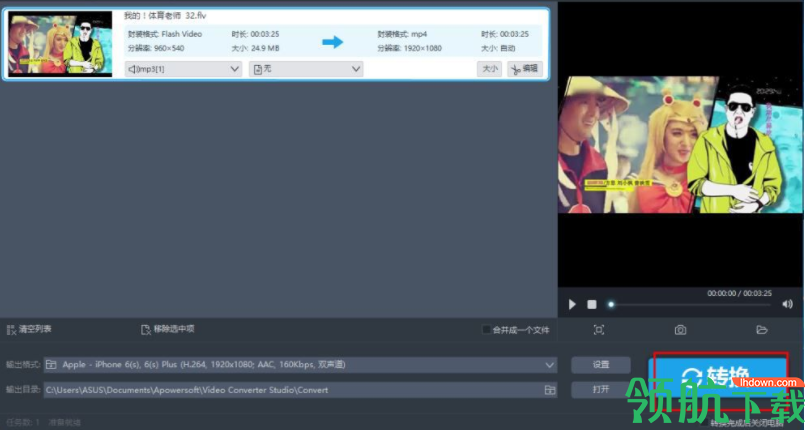The height and width of the screenshot is (430, 805).
Task: Click the clear list icon
Action: (x=11, y=329)
